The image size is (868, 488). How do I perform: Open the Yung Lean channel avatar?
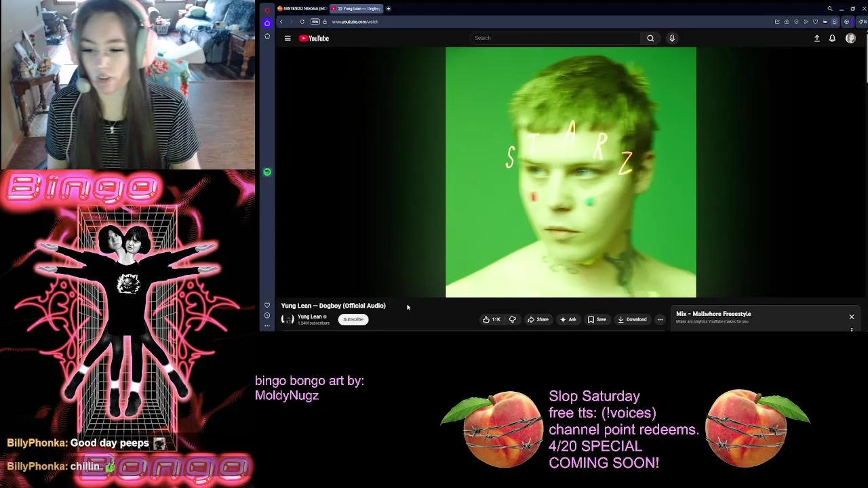[288, 319]
